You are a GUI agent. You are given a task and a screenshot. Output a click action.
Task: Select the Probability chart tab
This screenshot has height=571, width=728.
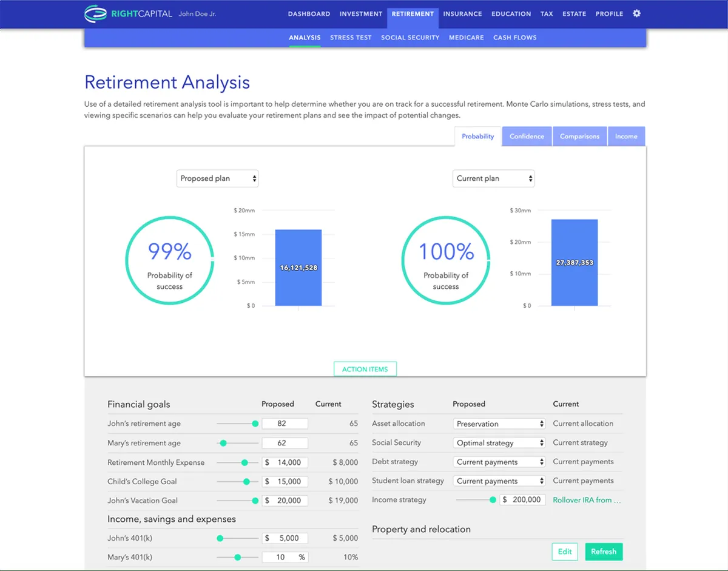pos(478,137)
